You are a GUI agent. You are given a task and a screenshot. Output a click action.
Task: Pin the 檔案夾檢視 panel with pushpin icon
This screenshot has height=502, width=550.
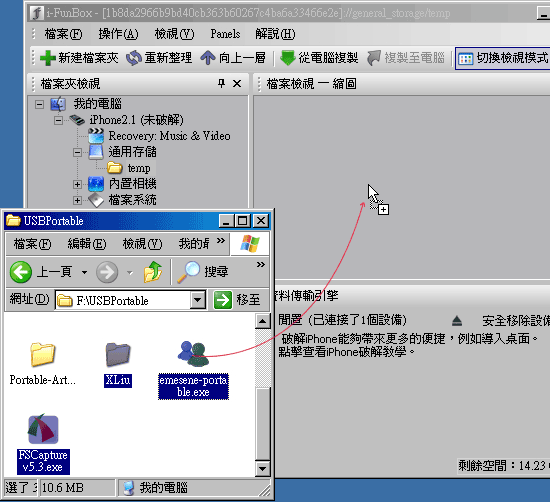(x=221, y=83)
